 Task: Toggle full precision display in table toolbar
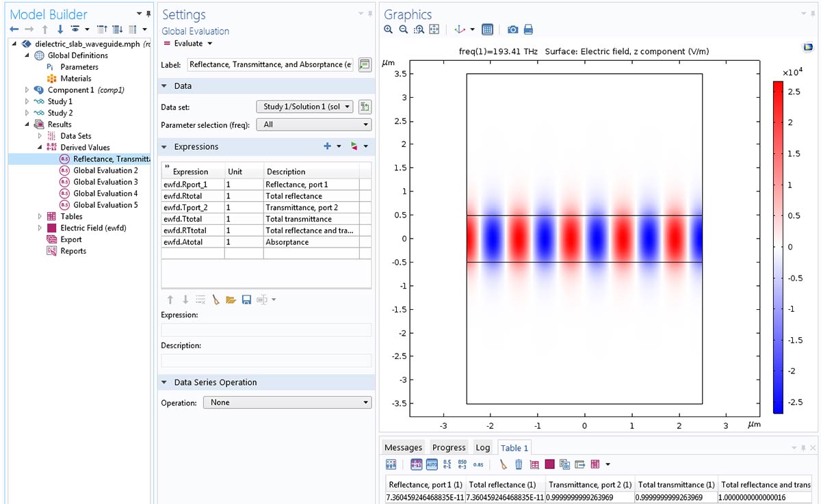point(416,464)
